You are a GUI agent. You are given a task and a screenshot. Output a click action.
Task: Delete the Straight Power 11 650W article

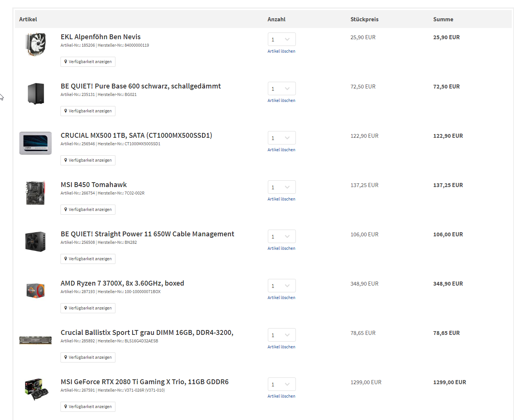tap(281, 248)
